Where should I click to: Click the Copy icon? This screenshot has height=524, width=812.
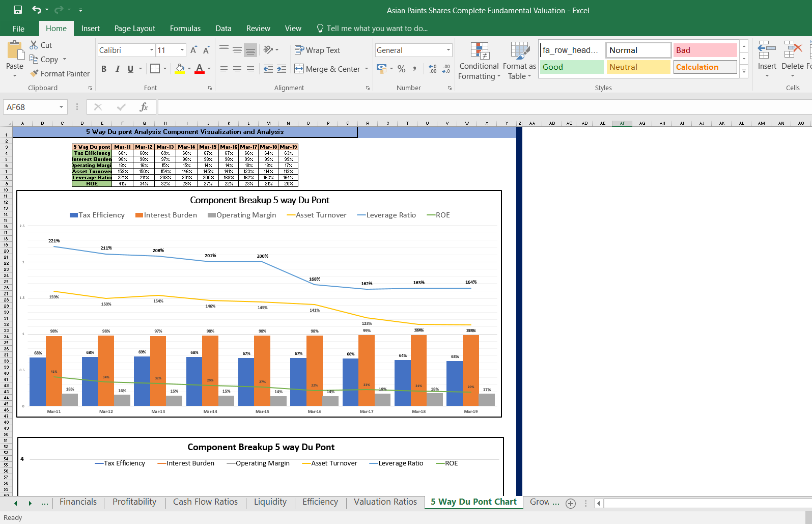pyautogui.click(x=34, y=59)
